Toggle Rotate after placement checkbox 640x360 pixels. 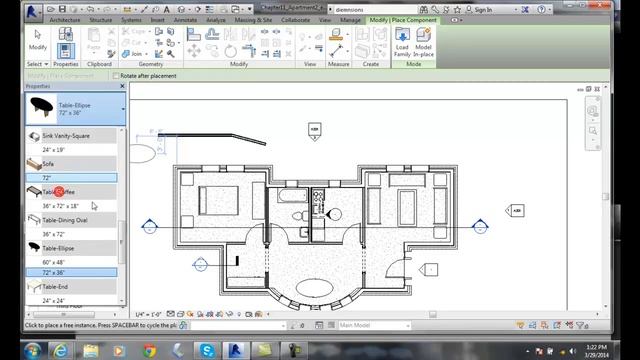[x=116, y=76]
